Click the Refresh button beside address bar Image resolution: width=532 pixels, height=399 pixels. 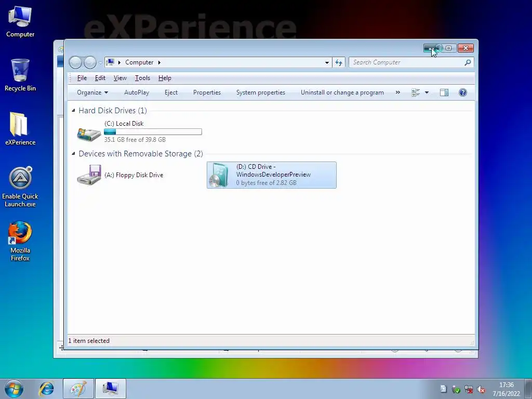click(339, 62)
